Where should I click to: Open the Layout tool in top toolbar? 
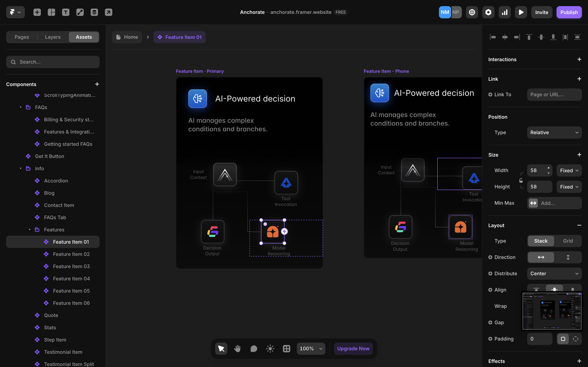point(51,12)
